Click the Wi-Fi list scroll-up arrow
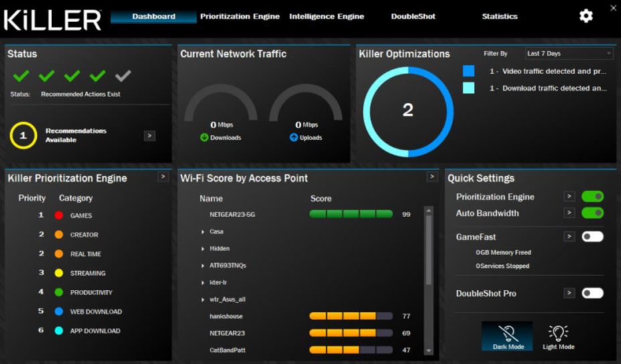This screenshot has width=621, height=364. [x=428, y=210]
